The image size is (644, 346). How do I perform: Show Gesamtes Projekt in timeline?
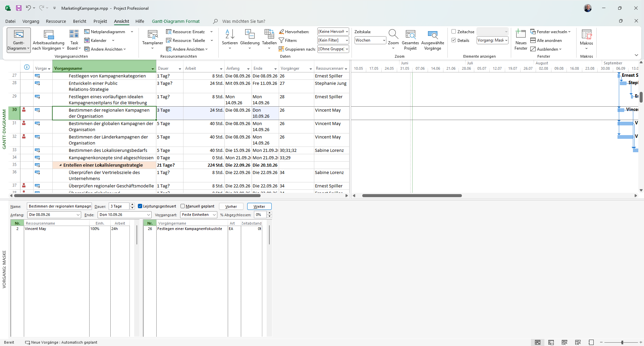410,40
